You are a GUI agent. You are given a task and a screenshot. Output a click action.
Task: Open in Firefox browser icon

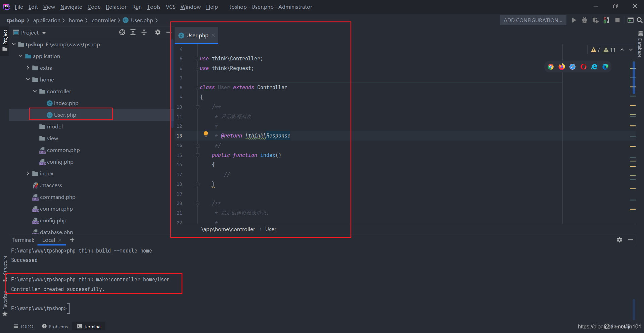click(562, 67)
